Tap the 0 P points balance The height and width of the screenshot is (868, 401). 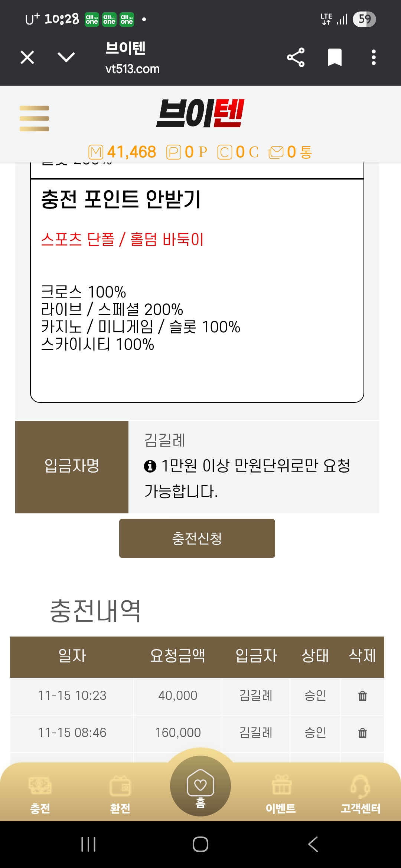point(187,152)
